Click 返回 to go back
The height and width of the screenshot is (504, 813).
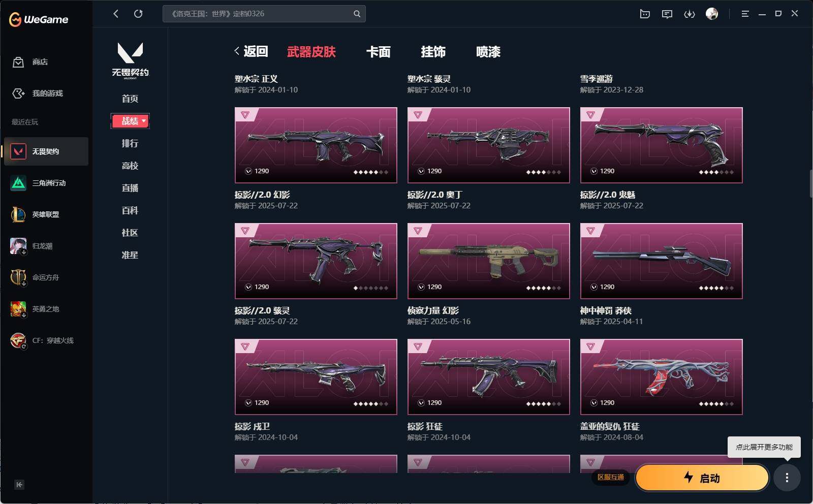tap(251, 51)
